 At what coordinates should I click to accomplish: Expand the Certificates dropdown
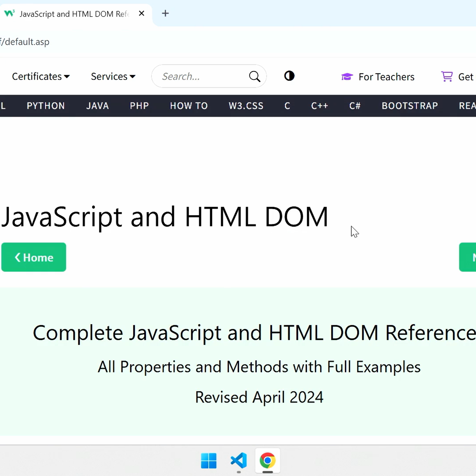(x=41, y=76)
